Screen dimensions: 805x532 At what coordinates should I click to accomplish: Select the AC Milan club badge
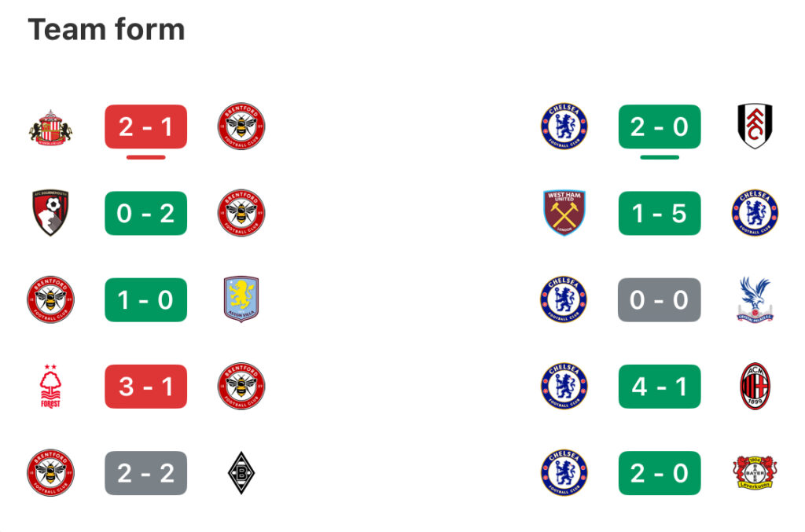(755, 387)
